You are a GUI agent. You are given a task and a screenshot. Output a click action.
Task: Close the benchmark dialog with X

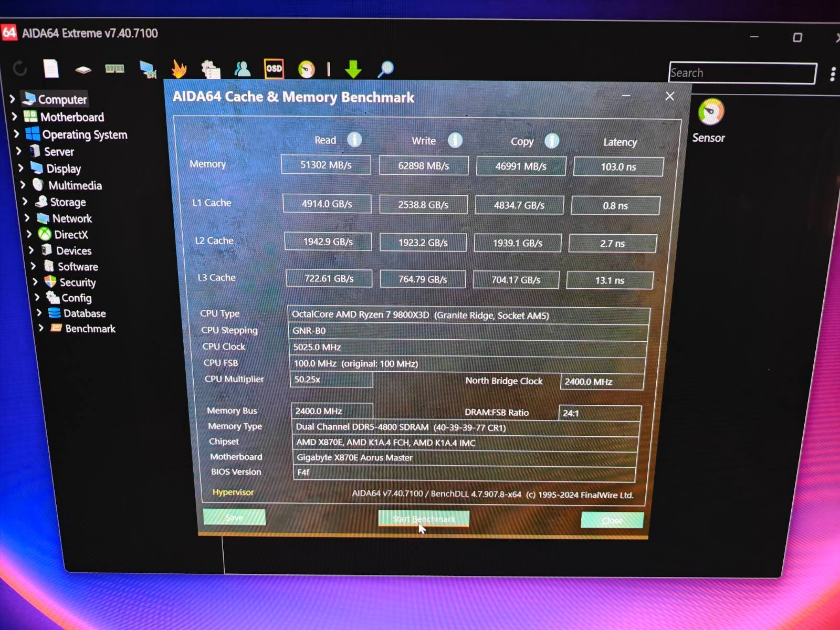(670, 96)
